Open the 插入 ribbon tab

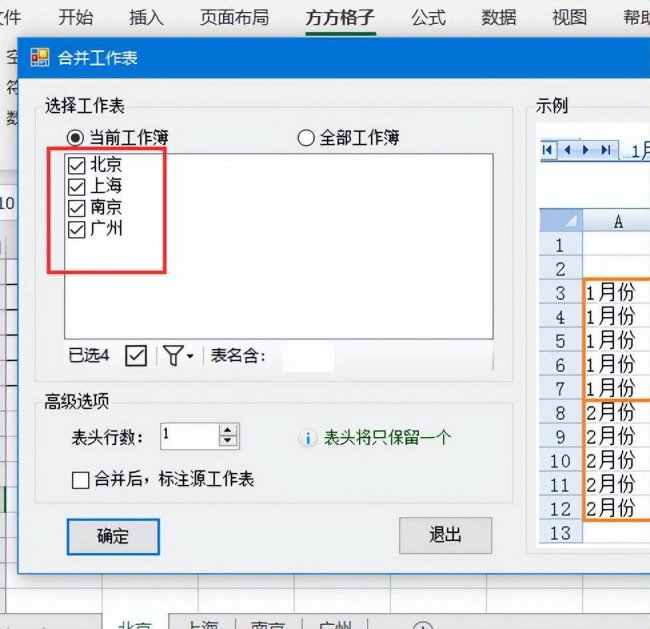pos(146,17)
